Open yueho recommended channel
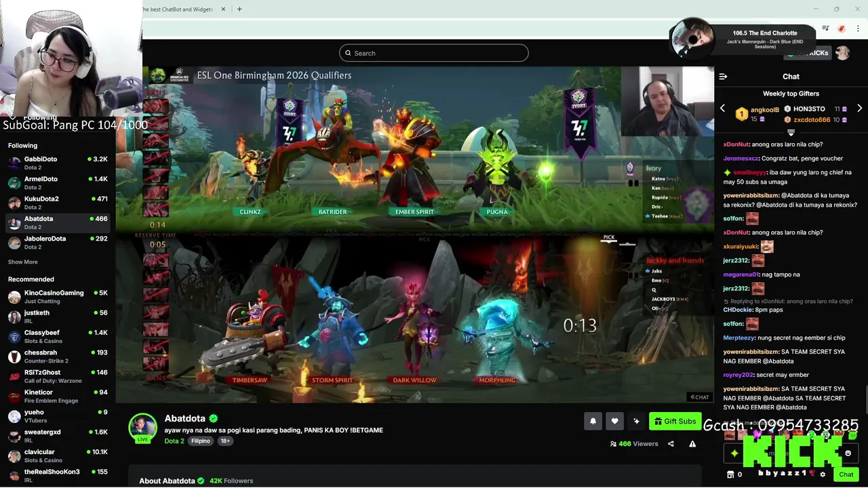 point(58,416)
